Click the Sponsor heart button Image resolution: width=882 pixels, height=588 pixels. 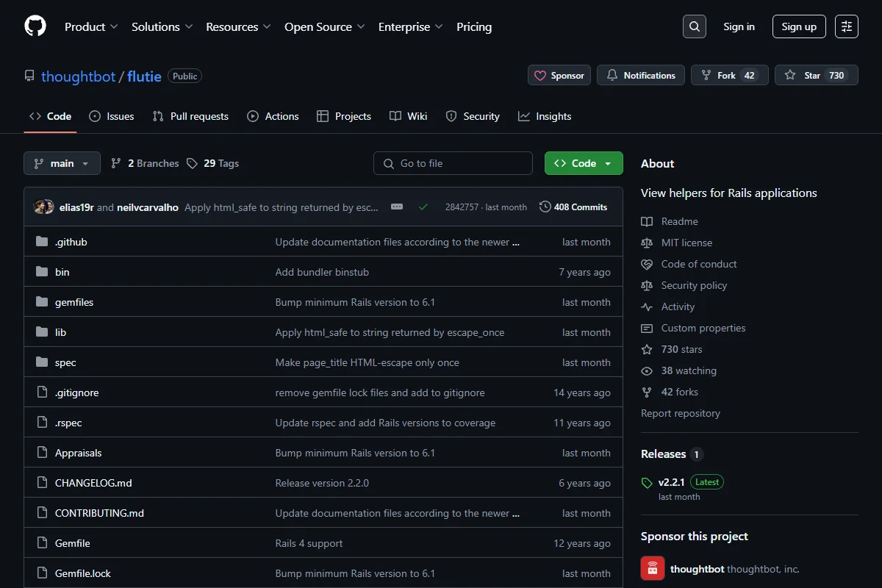(x=559, y=75)
